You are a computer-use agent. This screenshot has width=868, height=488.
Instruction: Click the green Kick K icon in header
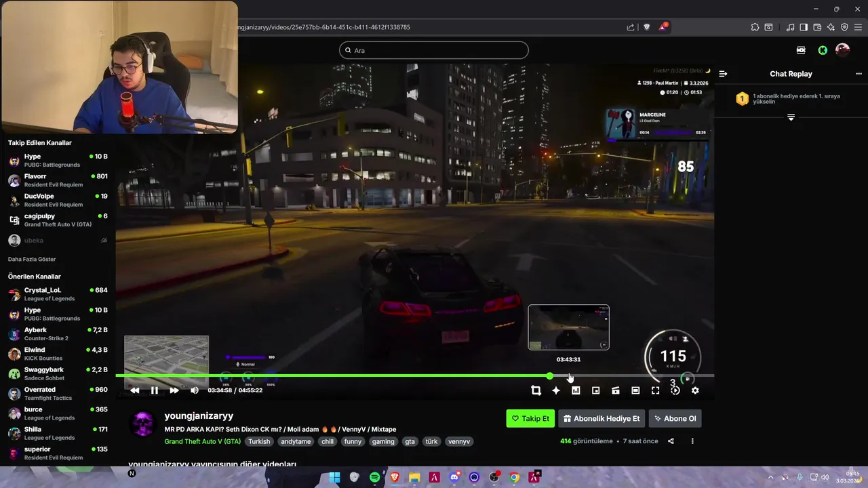(x=823, y=50)
